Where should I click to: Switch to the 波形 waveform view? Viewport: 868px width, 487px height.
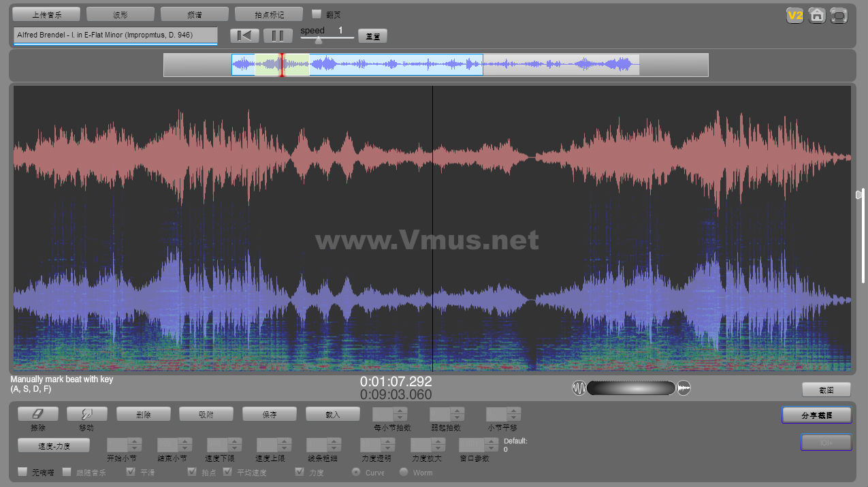121,14
